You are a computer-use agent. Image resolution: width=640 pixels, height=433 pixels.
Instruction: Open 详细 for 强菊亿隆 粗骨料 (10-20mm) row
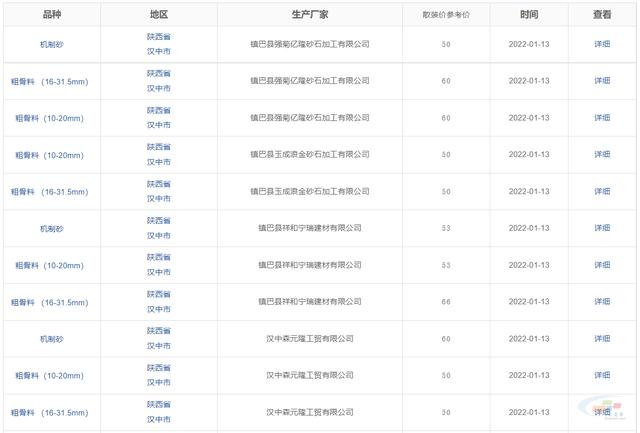[x=602, y=118]
